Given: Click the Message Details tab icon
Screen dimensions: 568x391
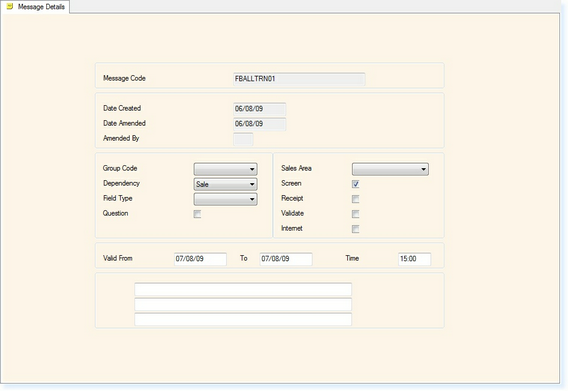Looking at the screenshot, I should point(10,6).
